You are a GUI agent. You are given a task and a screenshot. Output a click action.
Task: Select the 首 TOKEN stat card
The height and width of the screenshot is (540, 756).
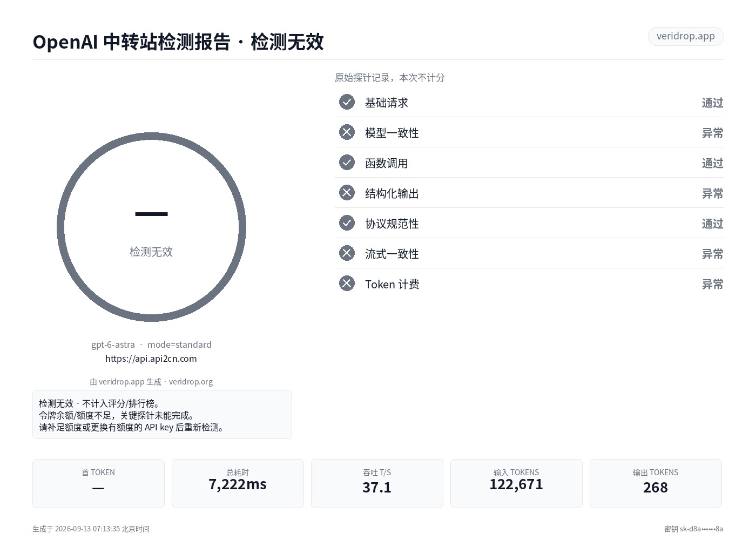coord(98,483)
